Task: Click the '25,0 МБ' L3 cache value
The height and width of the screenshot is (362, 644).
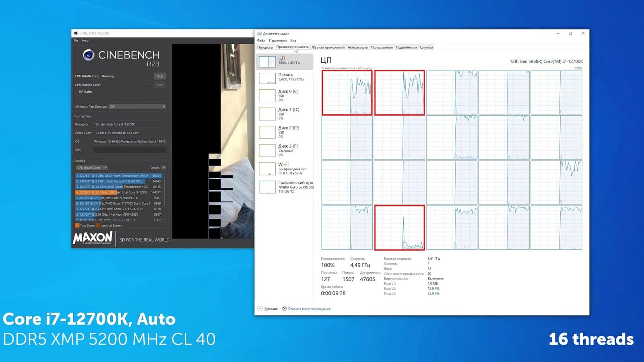Action: point(433,294)
